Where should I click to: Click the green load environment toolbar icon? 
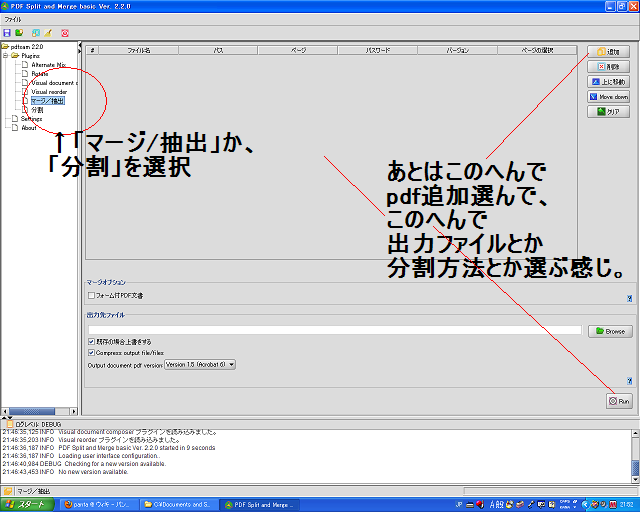[x=19, y=33]
